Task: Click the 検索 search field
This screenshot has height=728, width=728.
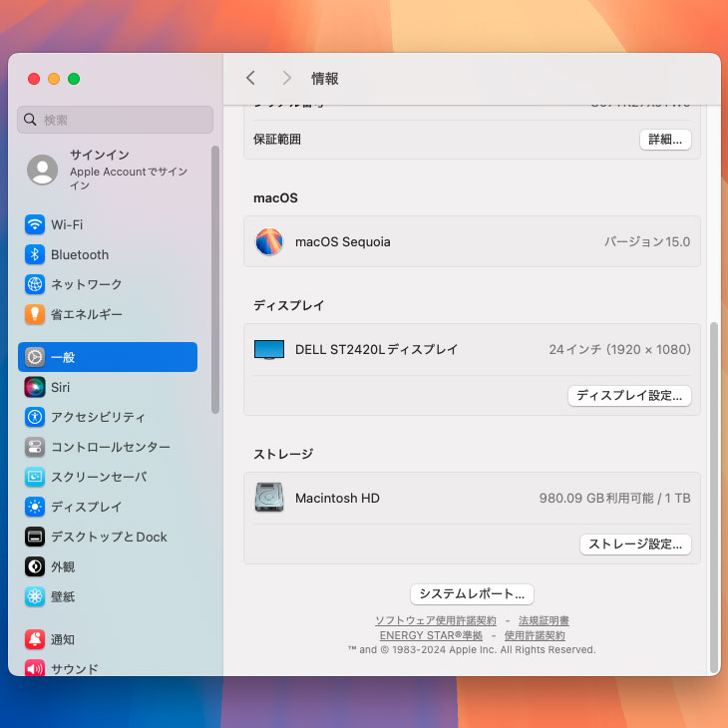Action: (x=116, y=120)
